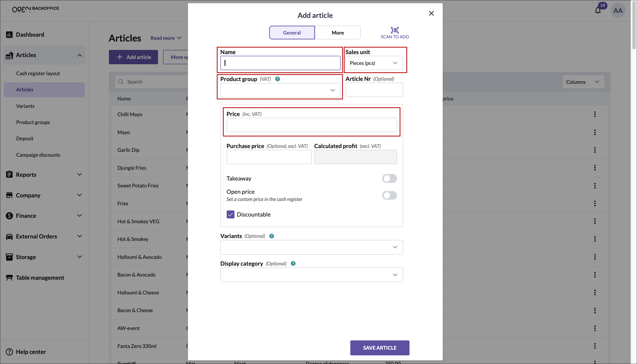Click the Save Article button

pos(380,348)
